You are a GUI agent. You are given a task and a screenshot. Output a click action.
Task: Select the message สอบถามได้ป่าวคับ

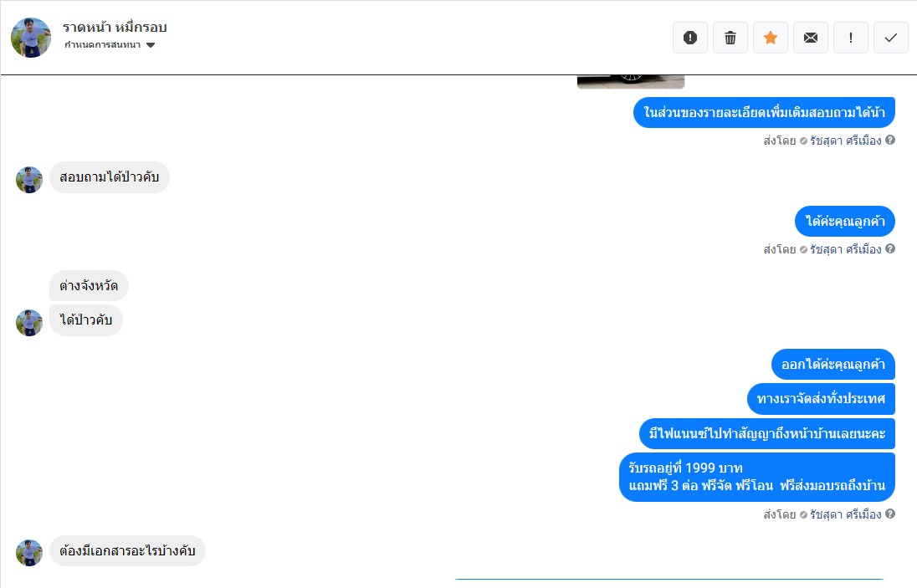(x=110, y=177)
